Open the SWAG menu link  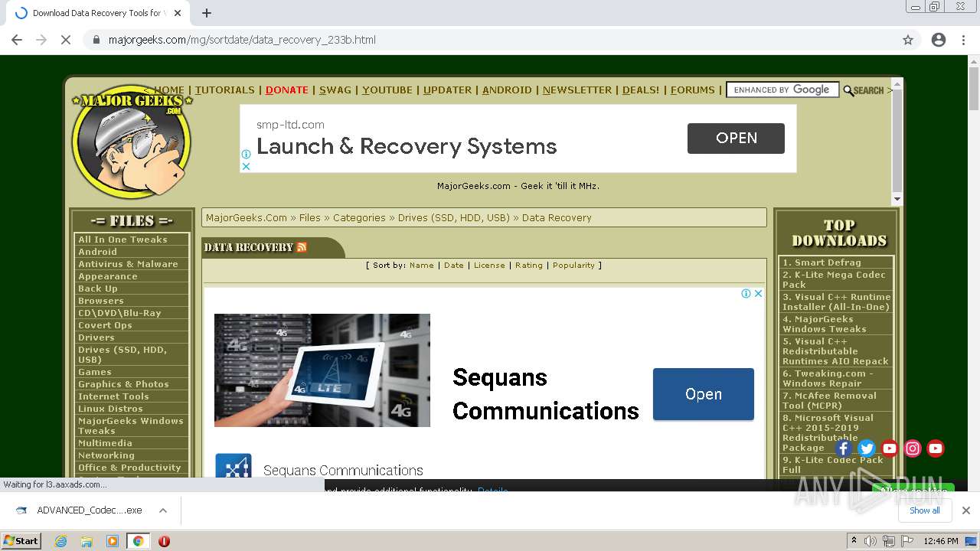point(335,90)
